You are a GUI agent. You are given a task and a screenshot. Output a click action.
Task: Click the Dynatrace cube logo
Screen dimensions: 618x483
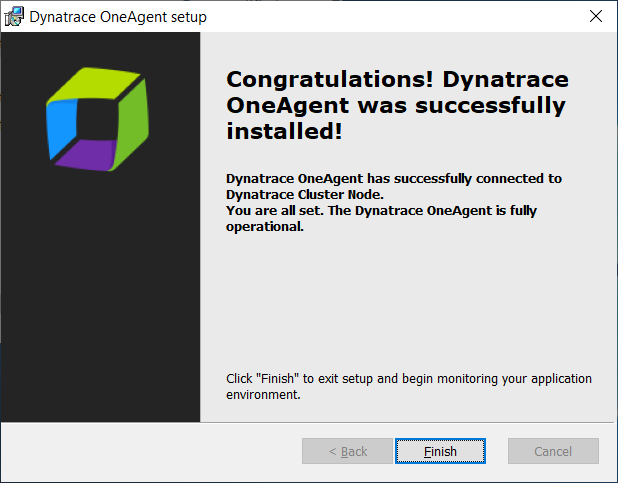tap(97, 119)
